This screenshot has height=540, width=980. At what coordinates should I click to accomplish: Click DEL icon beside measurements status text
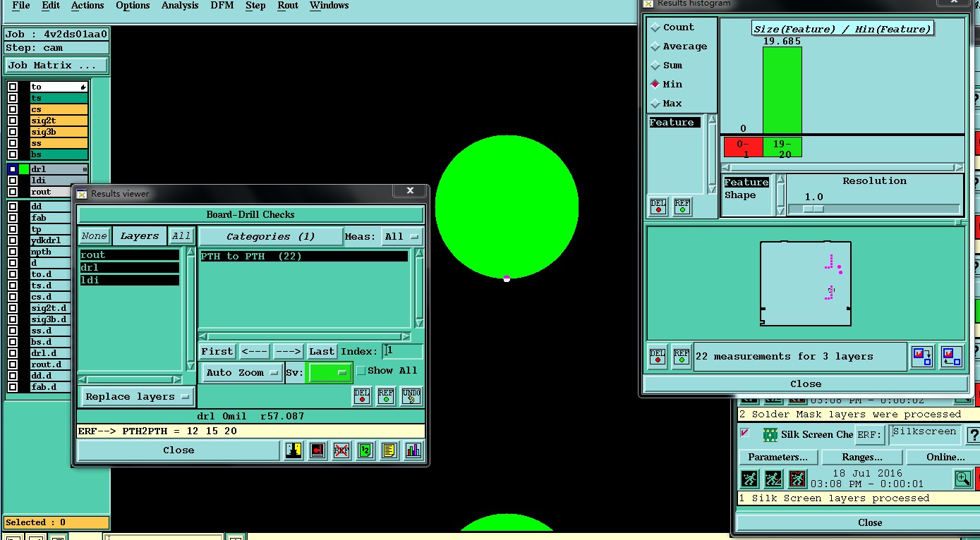(658, 357)
